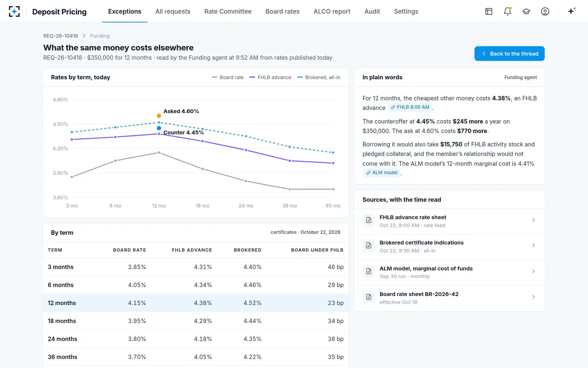Expand Board rate sheet BR-2026-42 chevron
588x368 pixels.
[x=534, y=297]
